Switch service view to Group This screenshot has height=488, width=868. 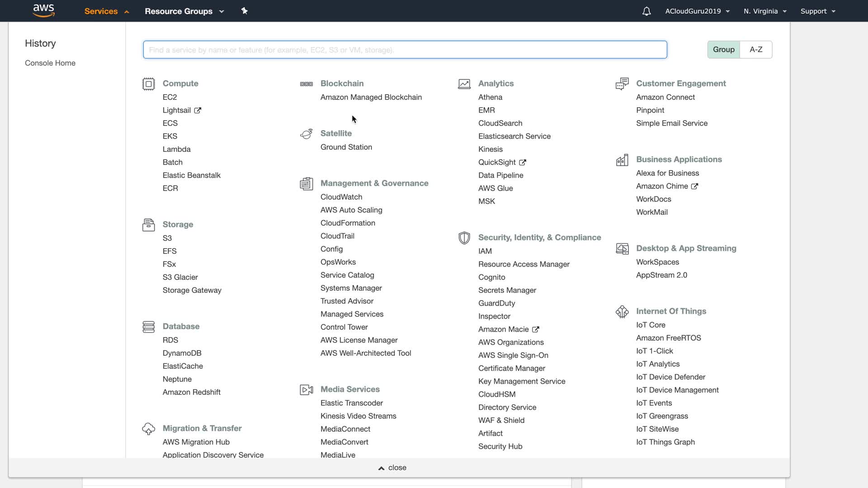tap(723, 50)
